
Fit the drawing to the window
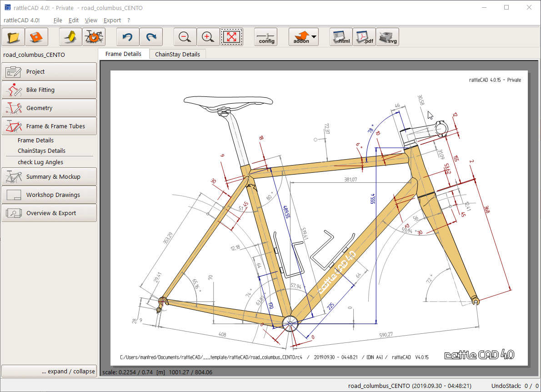click(231, 37)
